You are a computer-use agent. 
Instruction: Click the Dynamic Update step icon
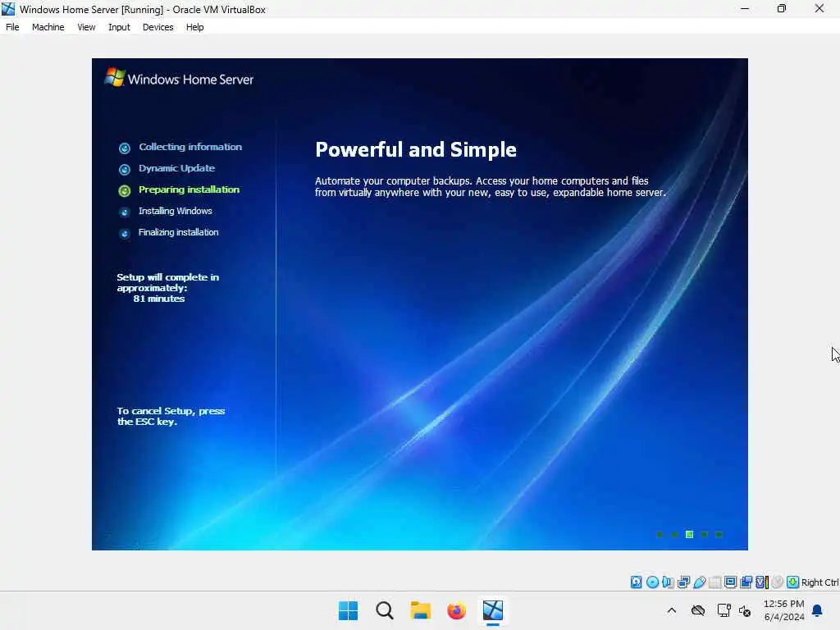(125, 169)
